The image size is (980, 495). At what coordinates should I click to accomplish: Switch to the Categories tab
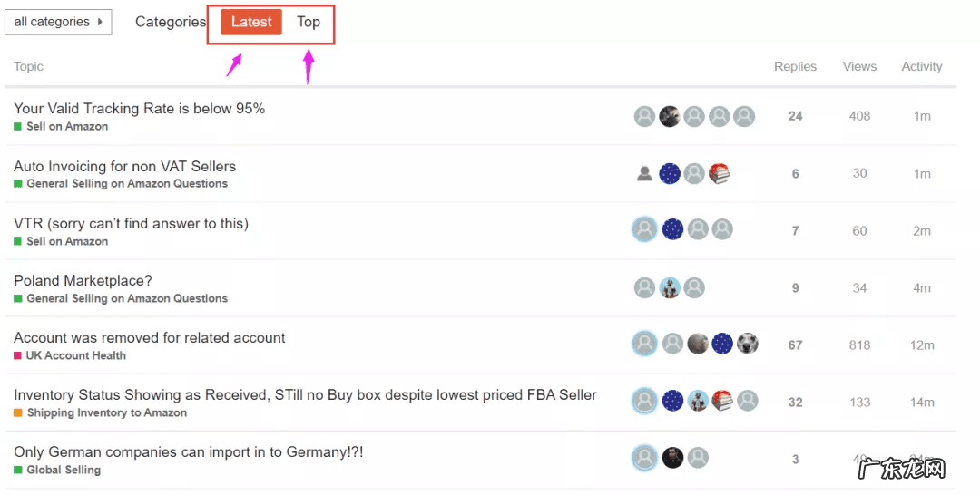coord(171,22)
